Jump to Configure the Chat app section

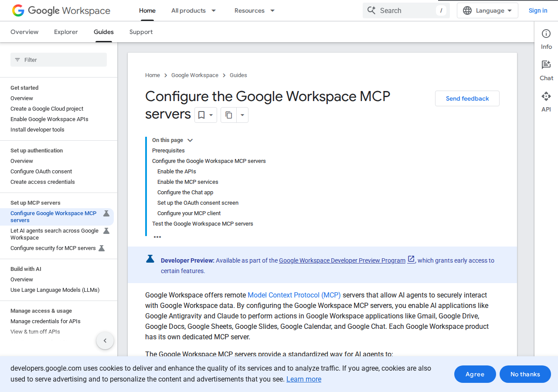tap(185, 193)
